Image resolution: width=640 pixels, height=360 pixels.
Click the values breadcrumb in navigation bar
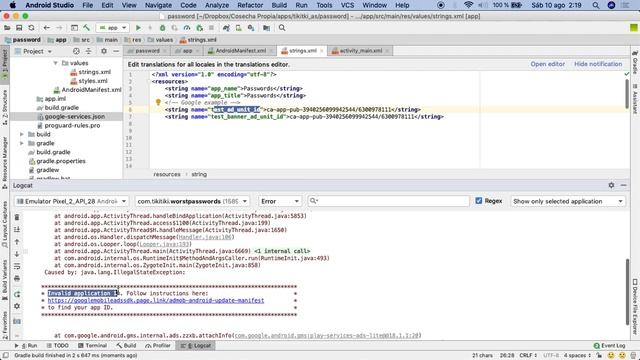(160, 40)
